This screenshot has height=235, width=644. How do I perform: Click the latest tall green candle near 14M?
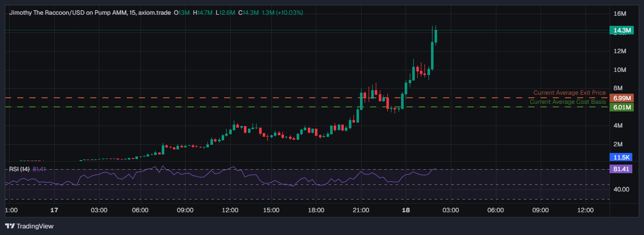(x=436, y=36)
